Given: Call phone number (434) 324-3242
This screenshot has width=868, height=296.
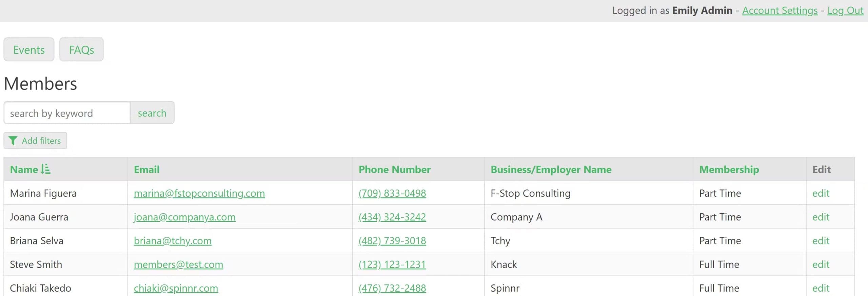Looking at the screenshot, I should click(x=392, y=217).
